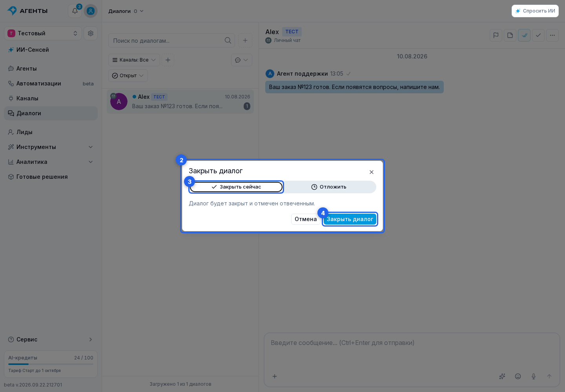This screenshot has height=392, width=565.
Task: Expand the Сервис menu
Action: coord(51,339)
